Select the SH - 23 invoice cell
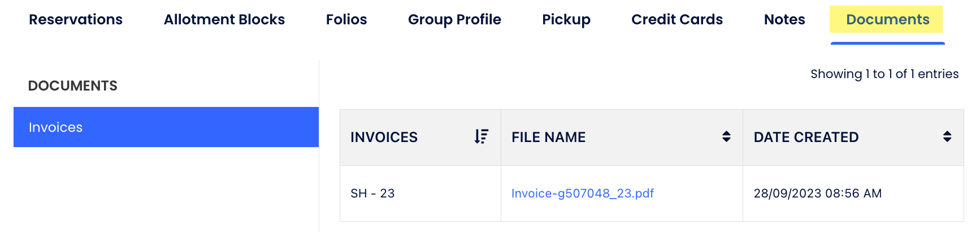The image size is (980, 232). pos(372,194)
